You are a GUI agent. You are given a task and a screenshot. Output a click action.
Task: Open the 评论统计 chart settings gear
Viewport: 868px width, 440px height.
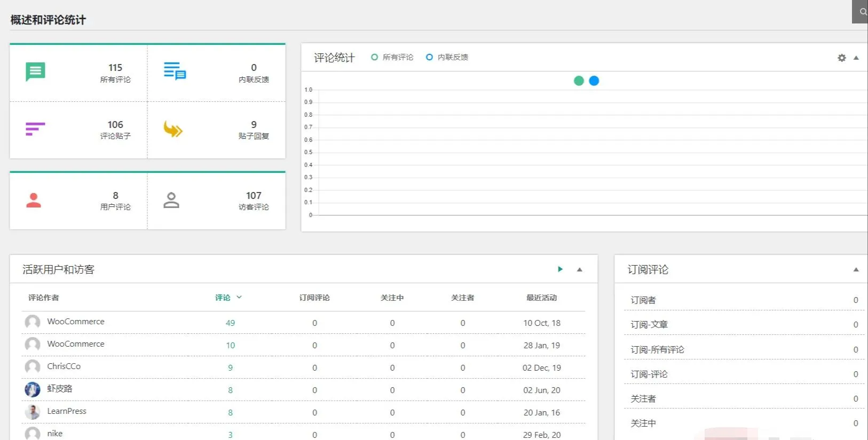pos(842,58)
